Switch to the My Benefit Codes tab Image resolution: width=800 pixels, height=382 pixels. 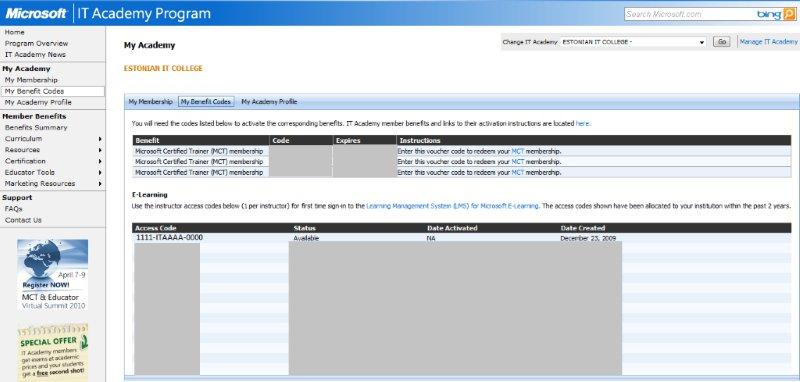(206, 102)
